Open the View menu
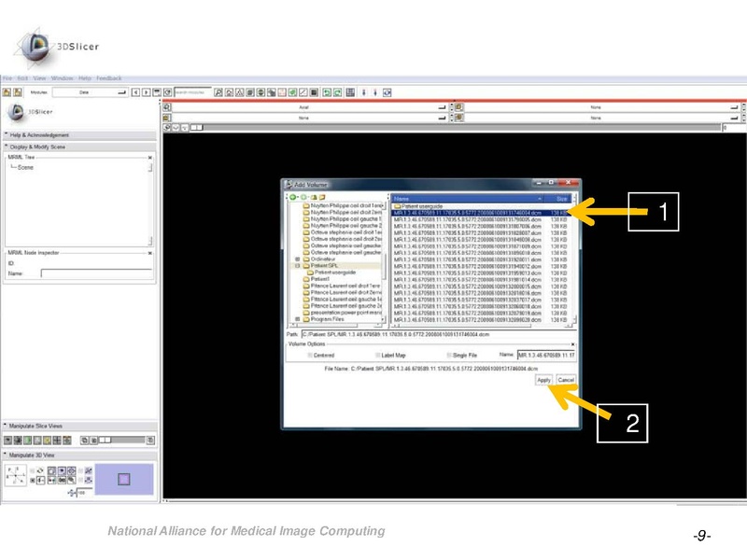The height and width of the screenshot is (560, 747). click(39, 78)
